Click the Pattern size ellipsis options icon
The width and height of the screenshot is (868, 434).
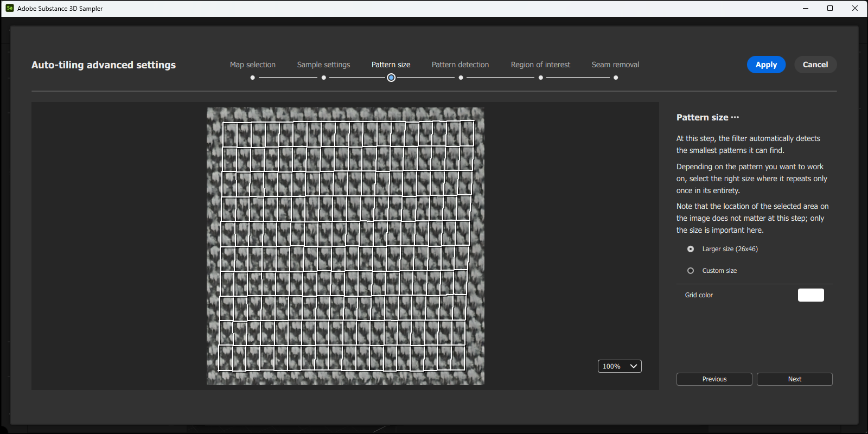coord(735,117)
